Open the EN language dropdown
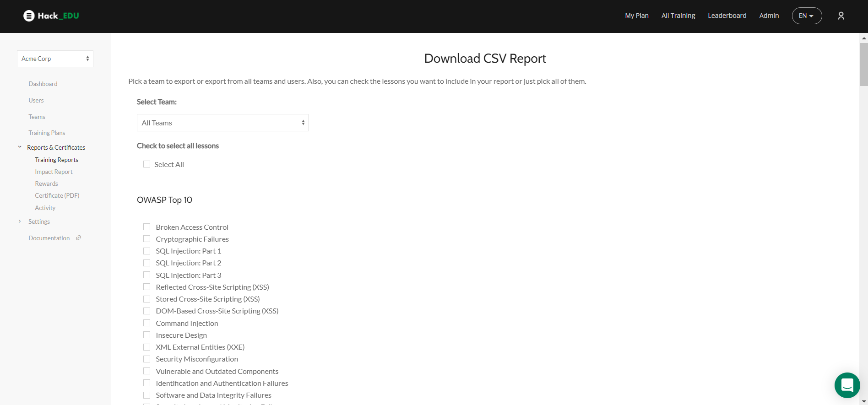 pos(807,16)
